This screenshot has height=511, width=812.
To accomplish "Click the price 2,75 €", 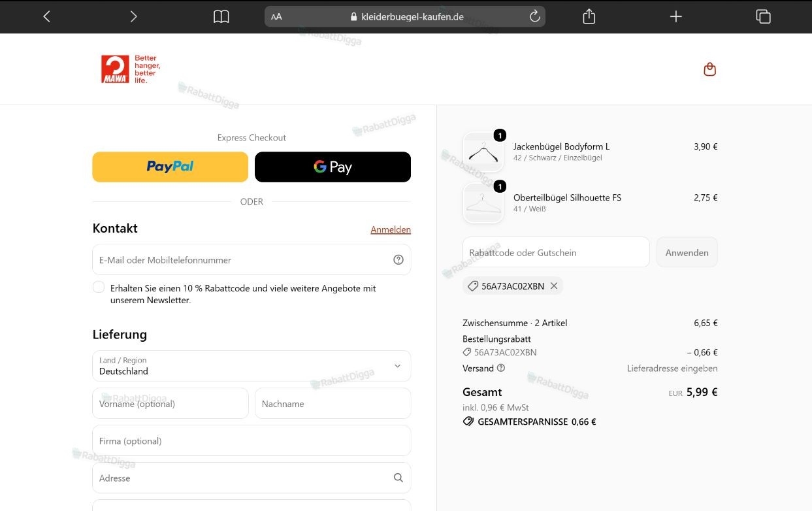I will [x=706, y=197].
